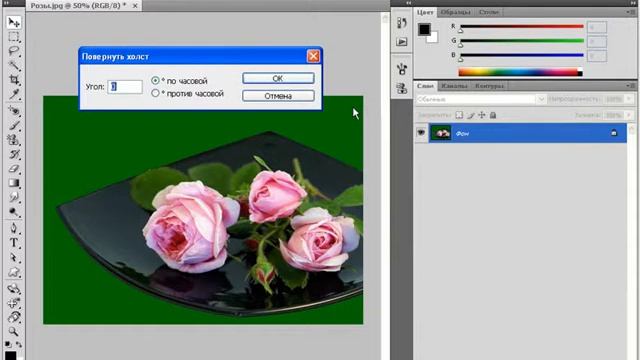Collapse the right panels with double arrows
Image resolution: width=640 pixels, height=360 pixels.
click(633, 3)
